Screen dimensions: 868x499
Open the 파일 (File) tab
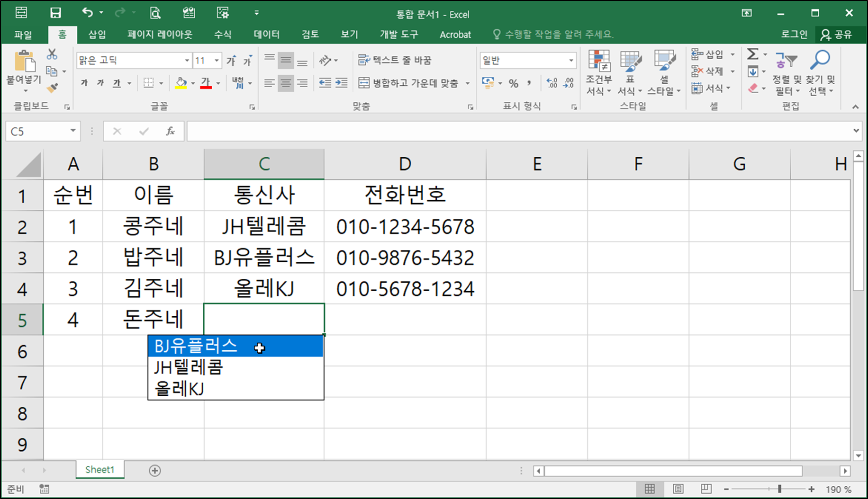pos(23,34)
